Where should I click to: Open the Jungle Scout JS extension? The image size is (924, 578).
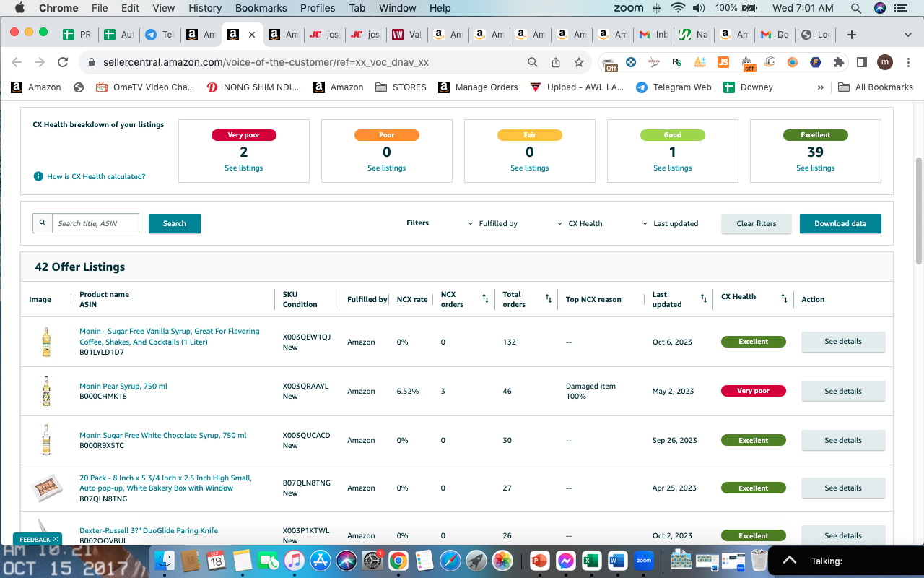tap(723, 62)
